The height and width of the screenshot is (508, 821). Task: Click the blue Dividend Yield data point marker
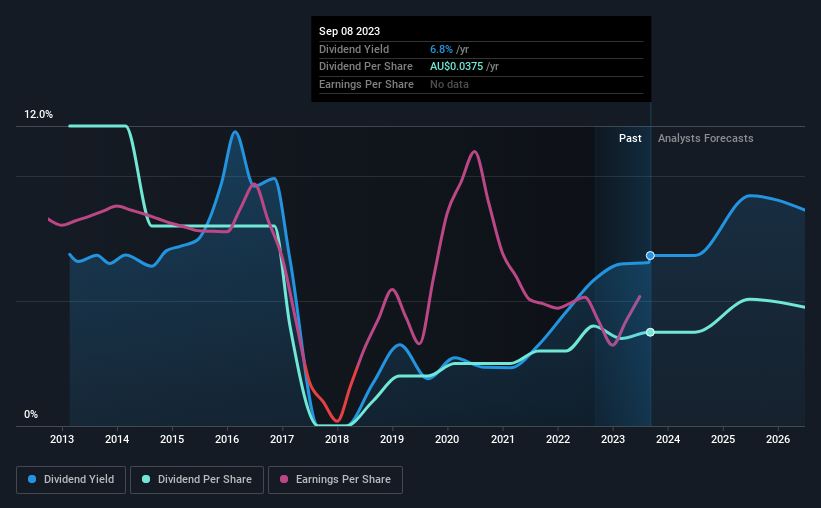(x=650, y=256)
